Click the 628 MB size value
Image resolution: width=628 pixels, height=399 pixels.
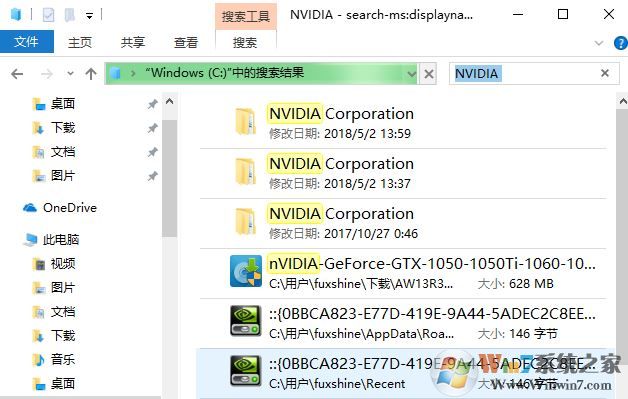pos(531,284)
